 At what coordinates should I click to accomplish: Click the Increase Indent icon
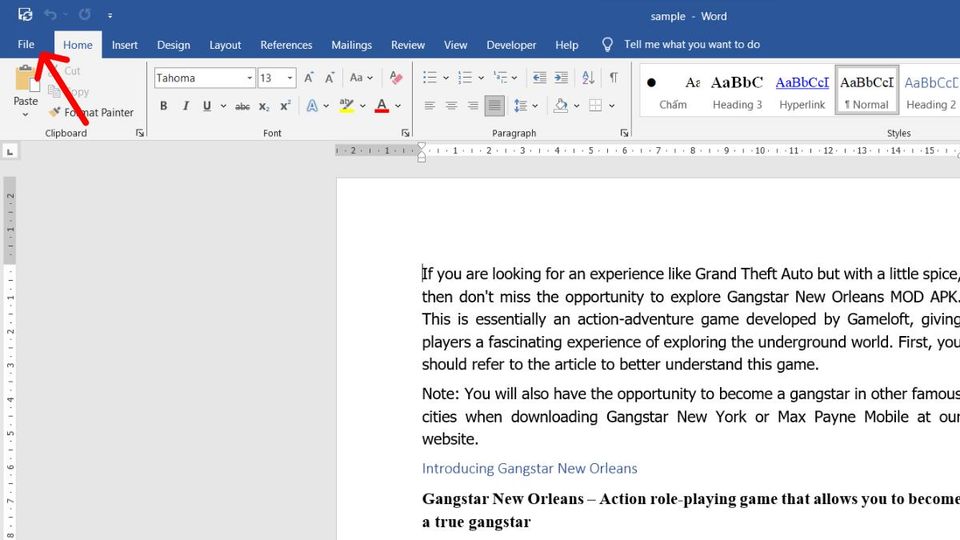(561, 78)
